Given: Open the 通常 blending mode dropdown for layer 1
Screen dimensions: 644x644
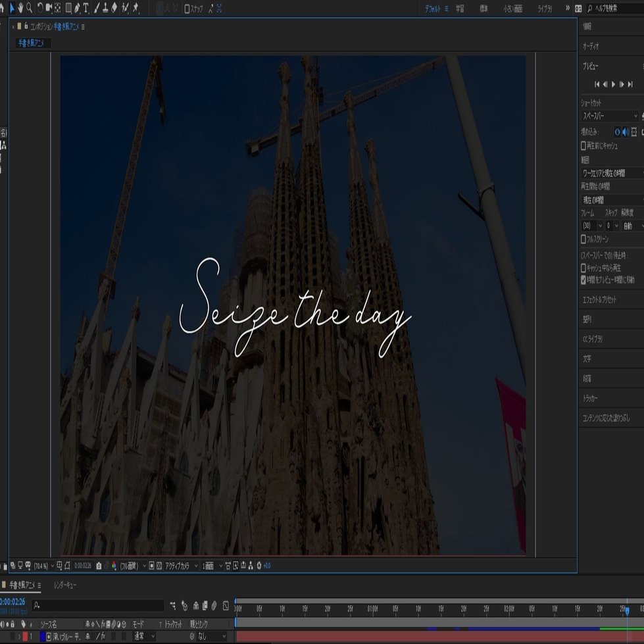Looking at the screenshot, I should coord(144,636).
